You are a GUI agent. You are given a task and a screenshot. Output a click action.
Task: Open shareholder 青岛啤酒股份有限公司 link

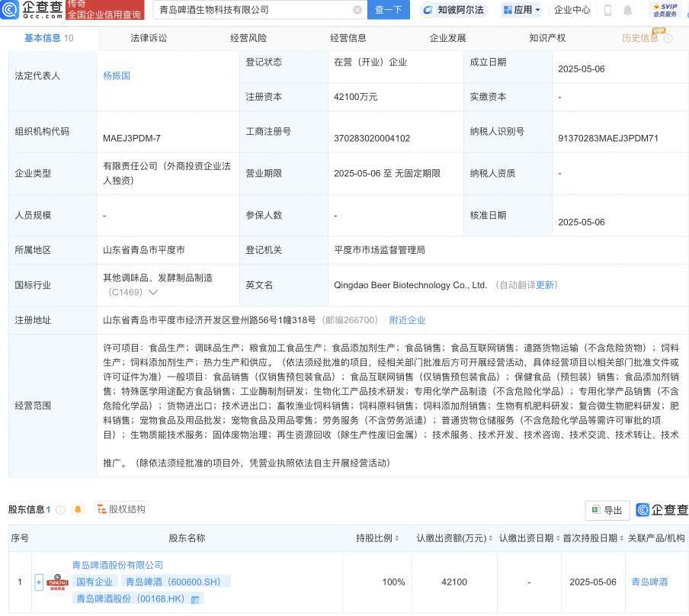click(117, 565)
